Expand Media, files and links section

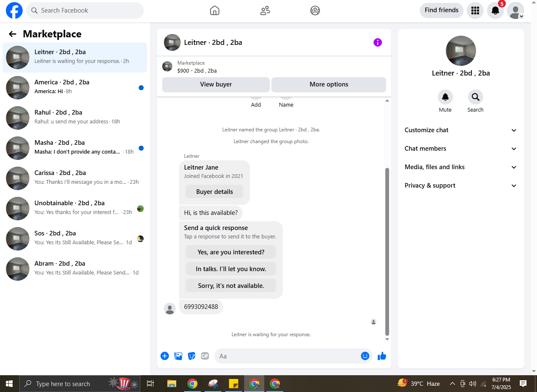(x=461, y=167)
